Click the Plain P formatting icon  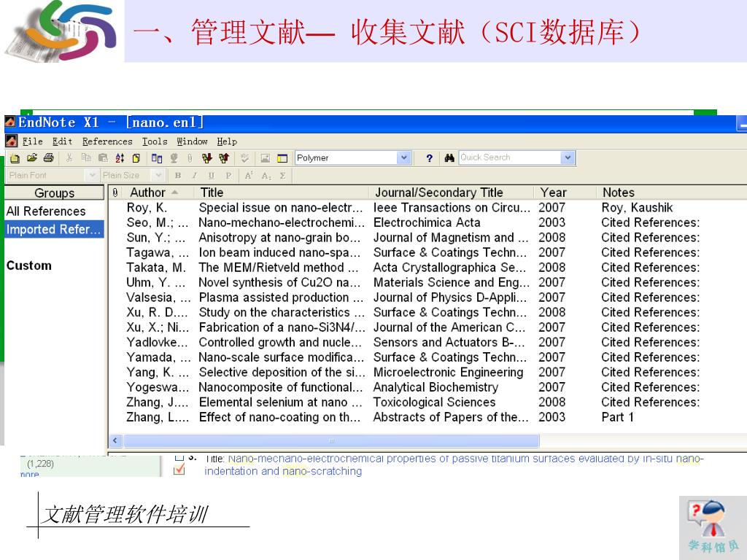pyautogui.click(x=228, y=176)
